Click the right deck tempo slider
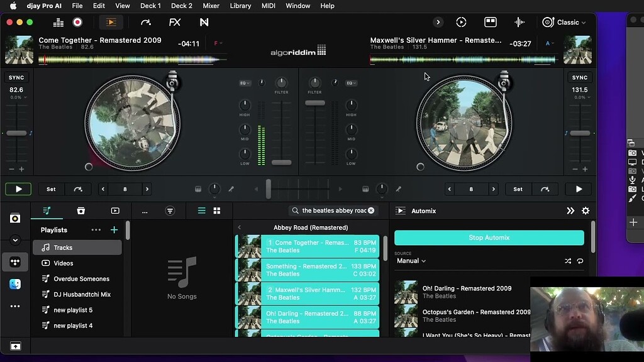This screenshot has height=362, width=644. (579, 133)
